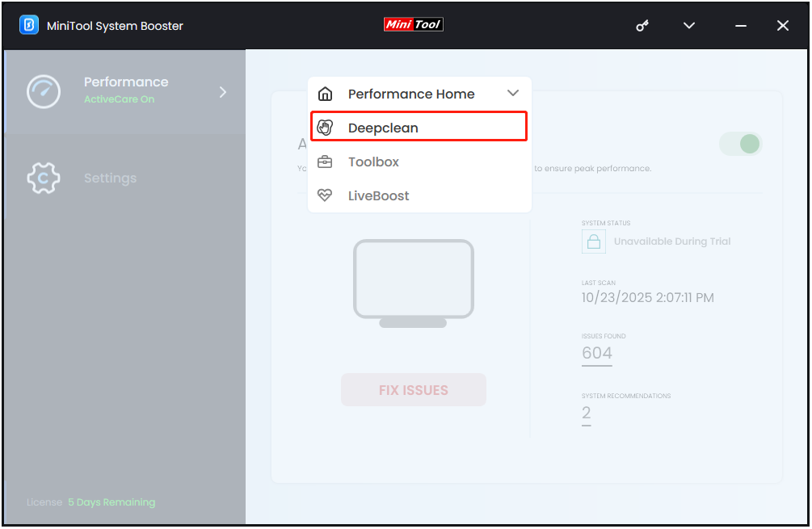
Task: Open the Performance Home dropdown chevron
Action: click(x=513, y=93)
